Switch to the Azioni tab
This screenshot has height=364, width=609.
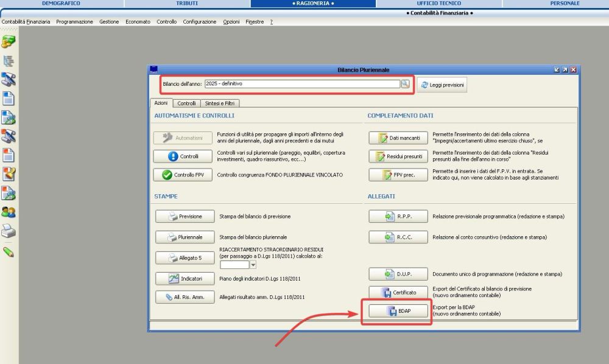(161, 103)
